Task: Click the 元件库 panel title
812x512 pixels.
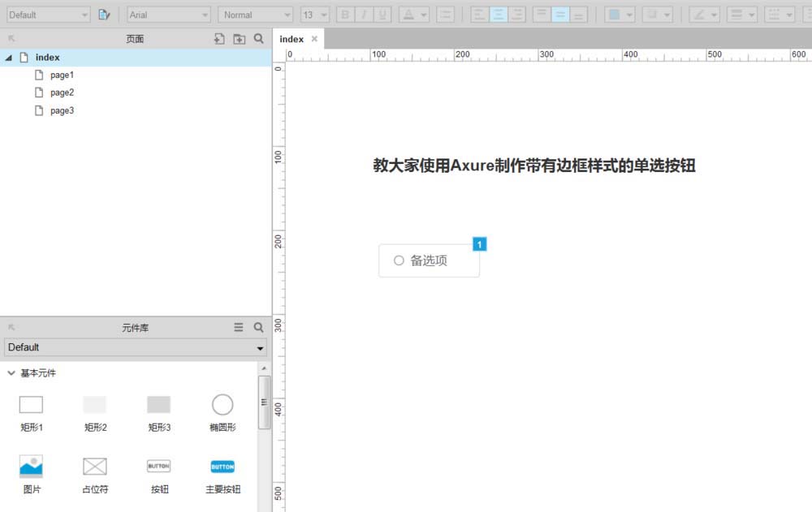Action: (x=135, y=328)
